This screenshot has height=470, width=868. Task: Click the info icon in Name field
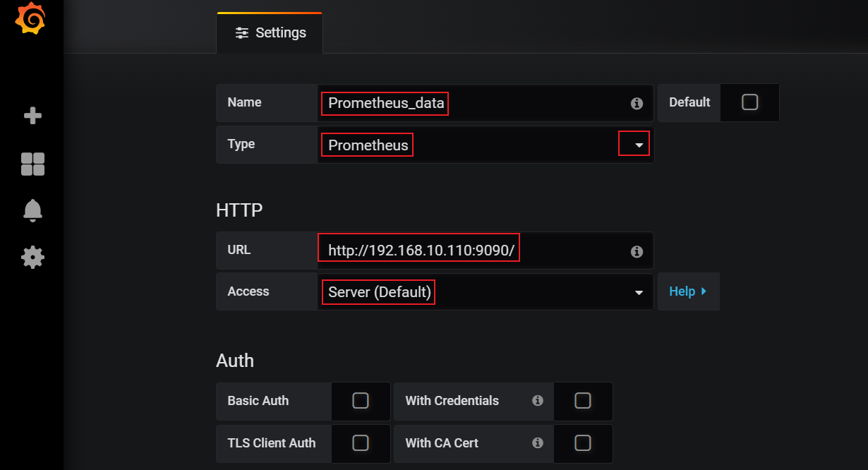637,104
